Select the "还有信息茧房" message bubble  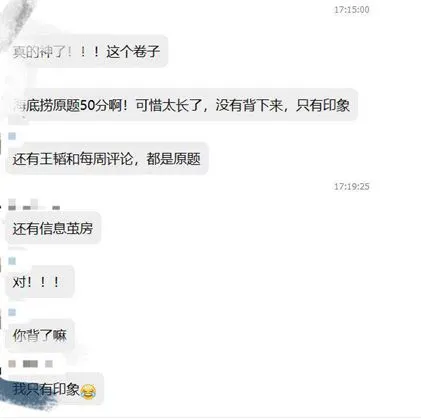click(53, 228)
